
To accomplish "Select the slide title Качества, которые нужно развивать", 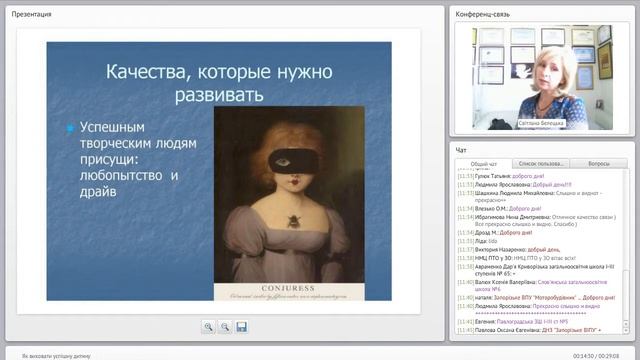I will tap(219, 83).
